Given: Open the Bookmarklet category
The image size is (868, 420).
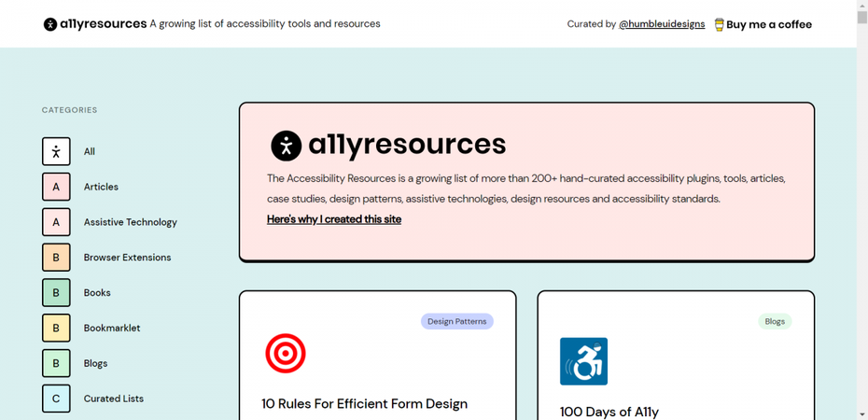Looking at the screenshot, I should (x=112, y=329).
